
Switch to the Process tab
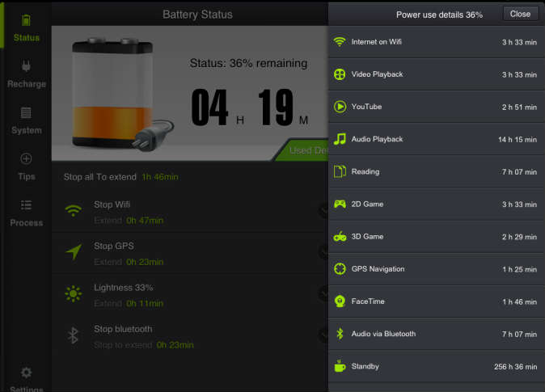point(27,213)
